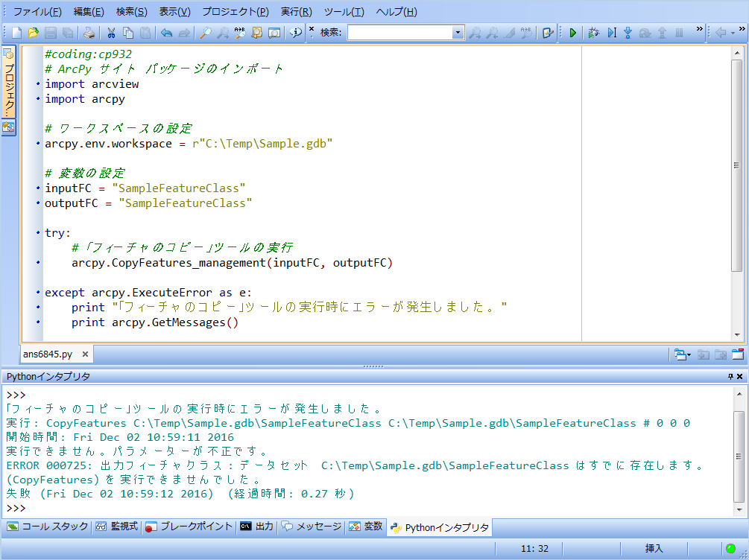Open Replace with the A→B magnifier icon
Screen dimensions: 749x560
(240, 33)
